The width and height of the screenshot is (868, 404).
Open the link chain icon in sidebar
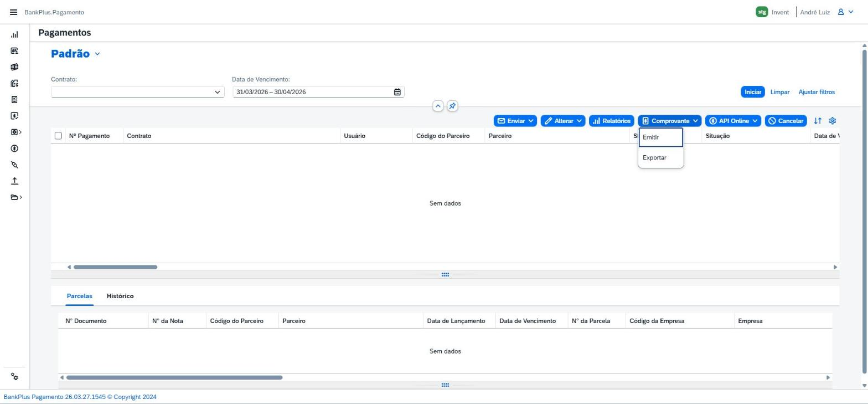click(14, 165)
